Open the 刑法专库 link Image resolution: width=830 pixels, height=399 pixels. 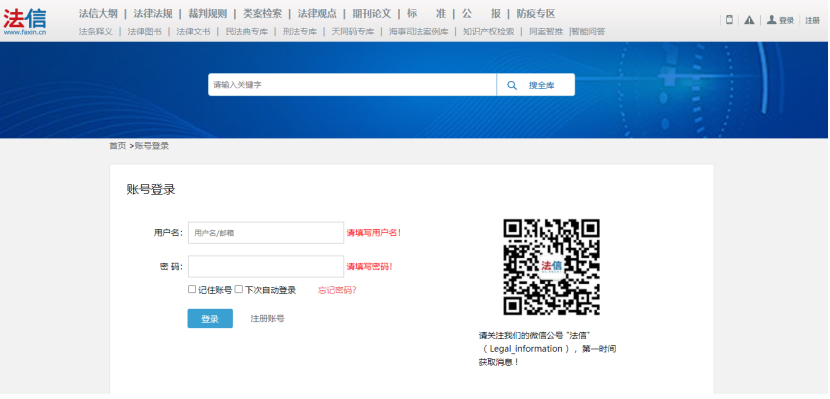click(x=300, y=32)
